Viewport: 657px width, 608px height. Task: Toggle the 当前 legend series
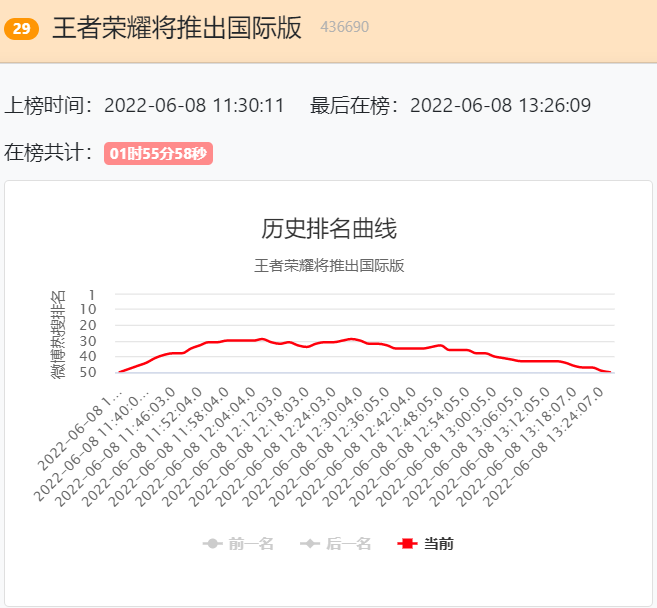(426, 544)
